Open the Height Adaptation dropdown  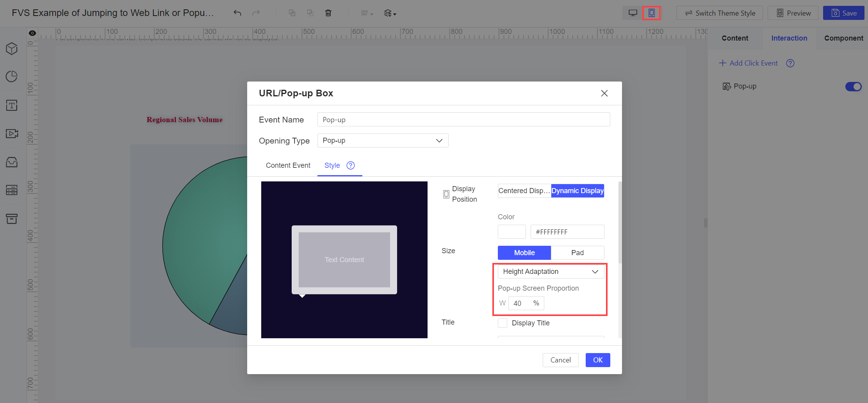[x=551, y=272]
